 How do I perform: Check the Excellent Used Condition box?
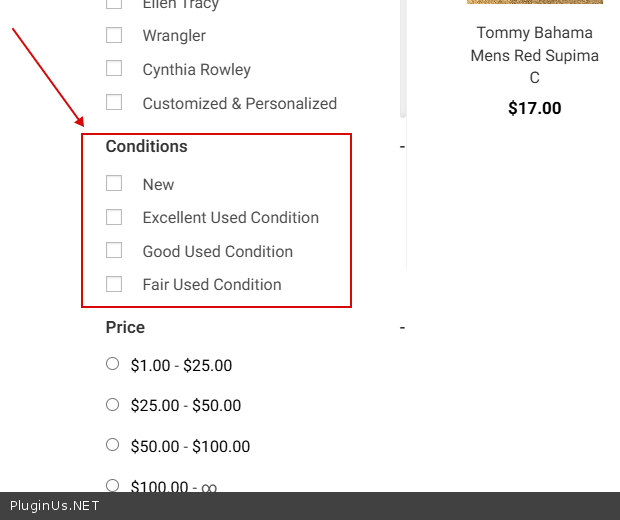click(114, 217)
